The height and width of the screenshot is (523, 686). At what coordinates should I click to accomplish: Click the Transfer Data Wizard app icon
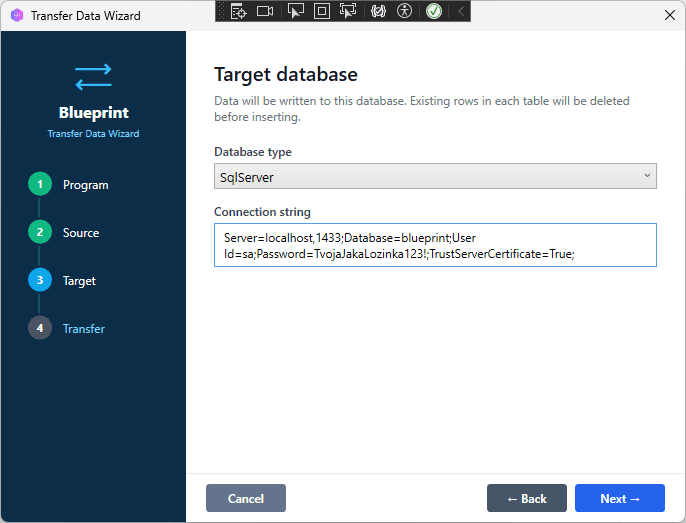pos(17,15)
